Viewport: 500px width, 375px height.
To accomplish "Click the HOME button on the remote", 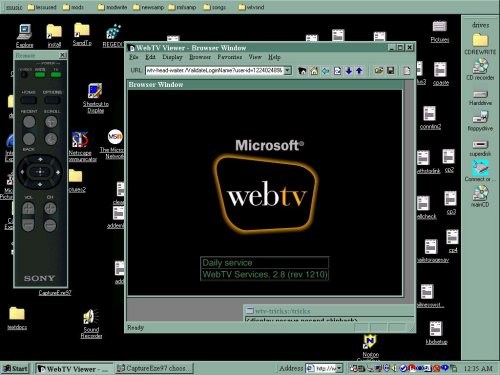I will [x=28, y=100].
